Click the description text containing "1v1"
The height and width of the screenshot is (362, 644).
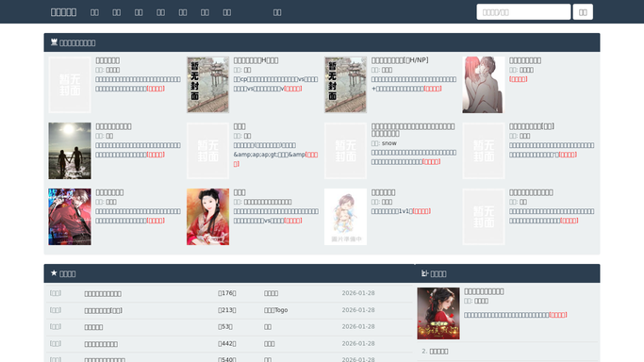(392, 211)
